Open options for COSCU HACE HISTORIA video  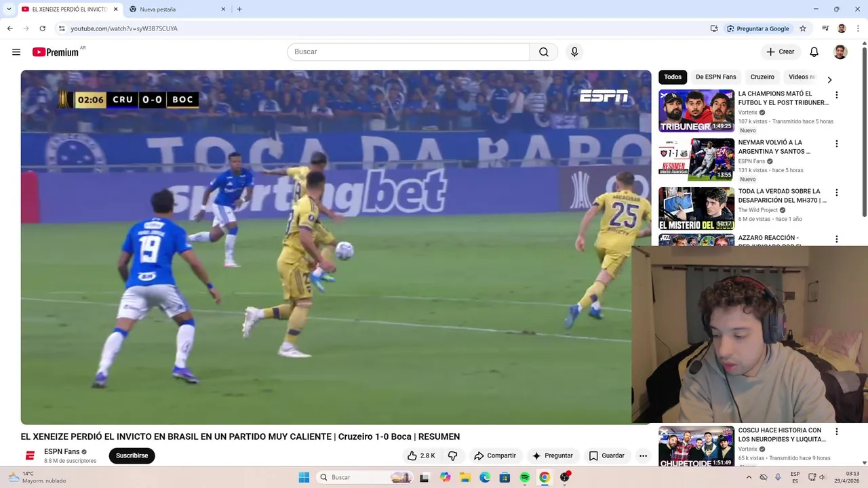pos(836,432)
